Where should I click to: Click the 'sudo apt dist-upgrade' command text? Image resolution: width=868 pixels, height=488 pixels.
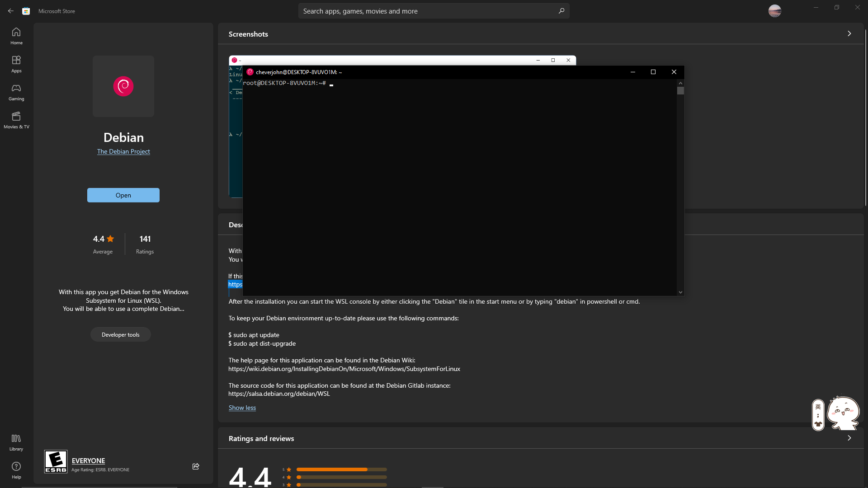tap(262, 343)
